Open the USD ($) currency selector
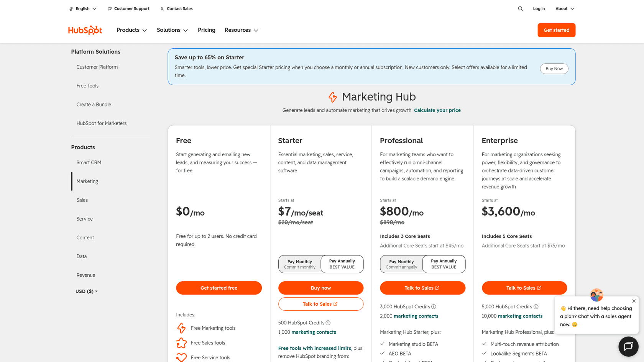 (x=87, y=291)
